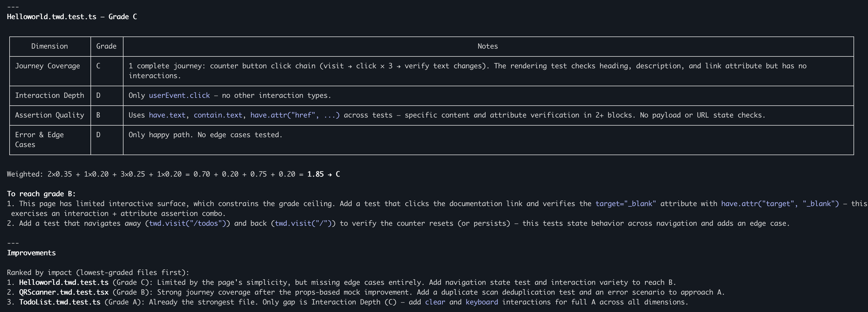
Task: Click the Notes column header
Action: [488, 46]
